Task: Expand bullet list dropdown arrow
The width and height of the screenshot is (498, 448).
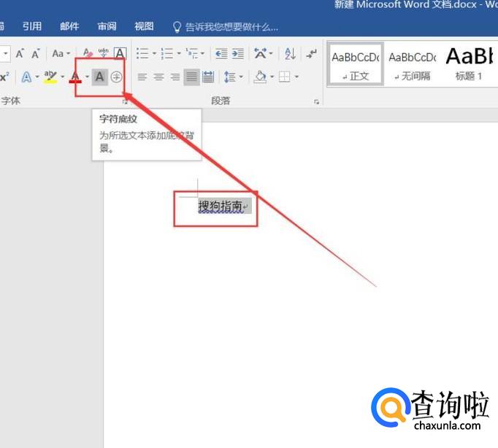Action: tap(154, 53)
